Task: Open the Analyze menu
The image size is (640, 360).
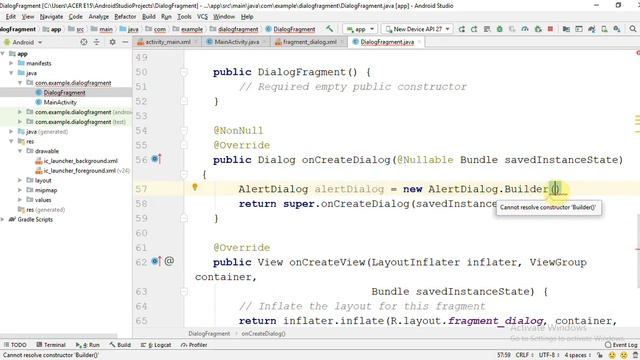Action: click(99, 16)
